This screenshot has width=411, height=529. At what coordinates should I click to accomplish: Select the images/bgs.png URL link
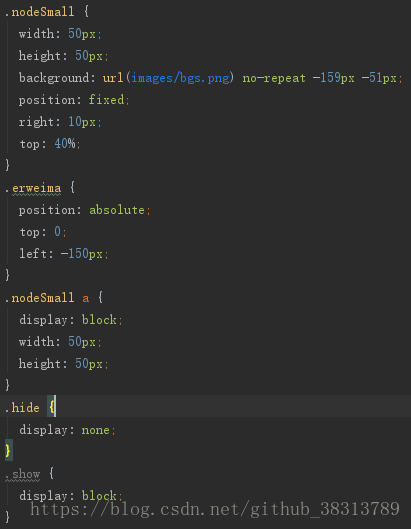tap(181, 78)
